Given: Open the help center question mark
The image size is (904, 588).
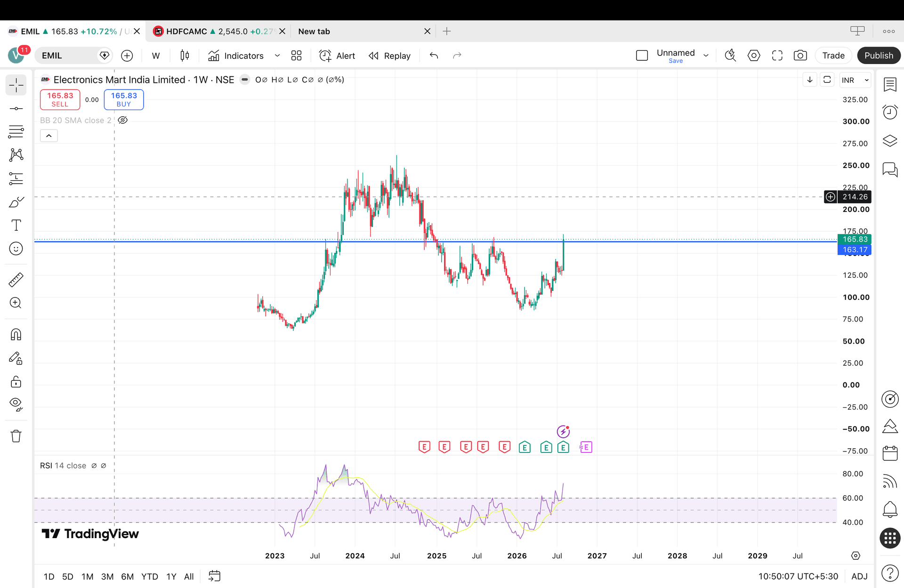Looking at the screenshot, I should 890,573.
